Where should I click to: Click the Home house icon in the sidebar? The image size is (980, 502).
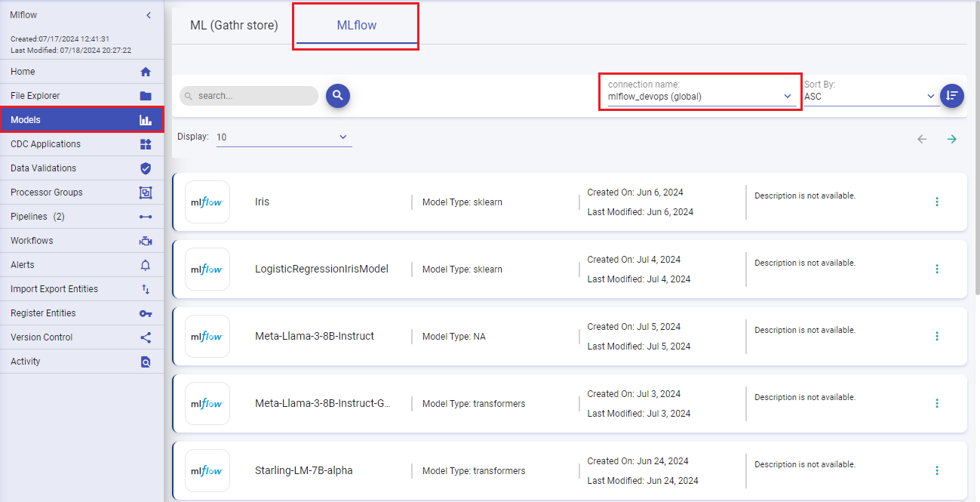coord(146,72)
